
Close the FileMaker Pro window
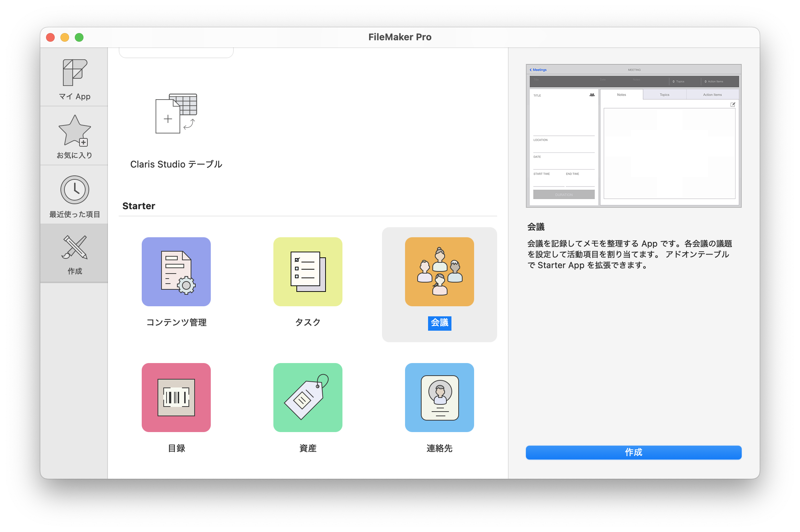point(51,37)
